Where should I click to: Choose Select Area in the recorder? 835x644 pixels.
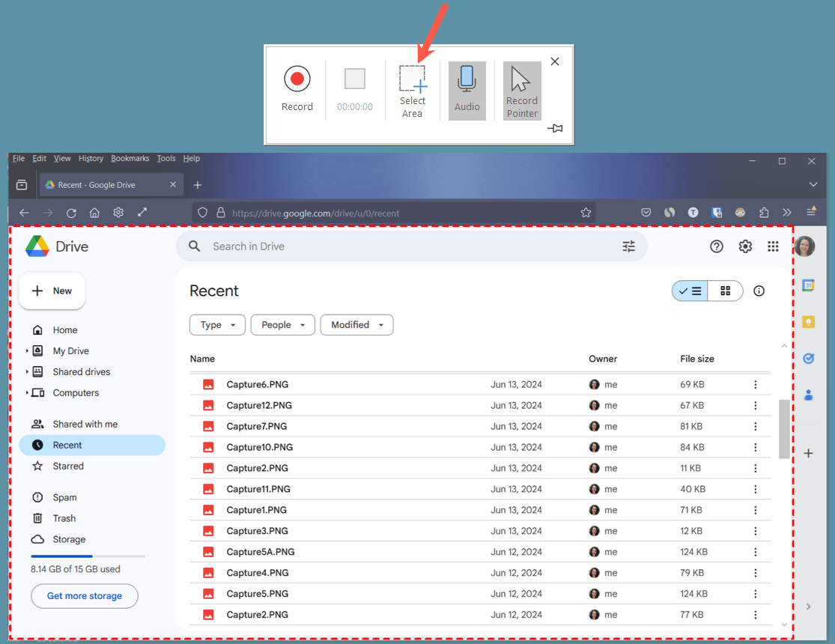(x=413, y=91)
